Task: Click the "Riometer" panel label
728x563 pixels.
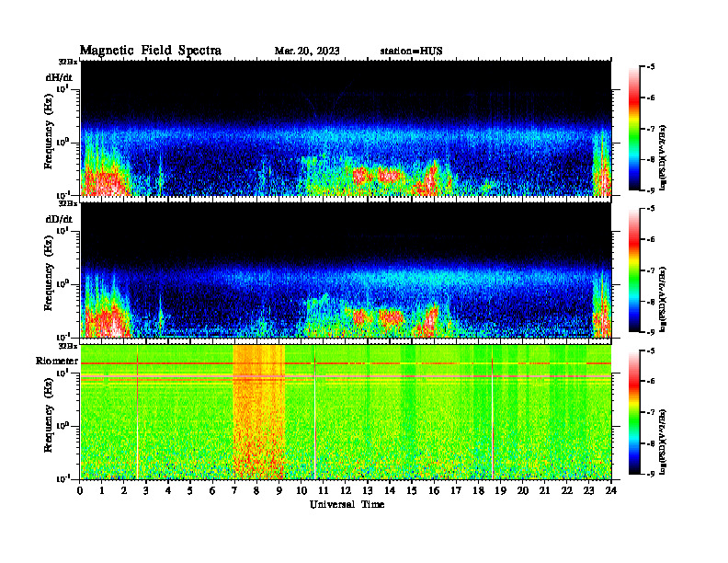Action: pos(57,361)
